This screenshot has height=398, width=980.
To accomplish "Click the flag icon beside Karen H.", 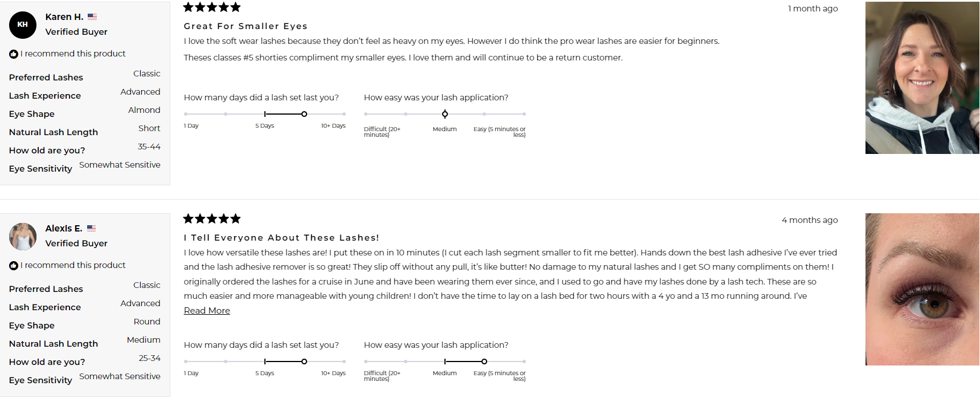I will click(92, 17).
